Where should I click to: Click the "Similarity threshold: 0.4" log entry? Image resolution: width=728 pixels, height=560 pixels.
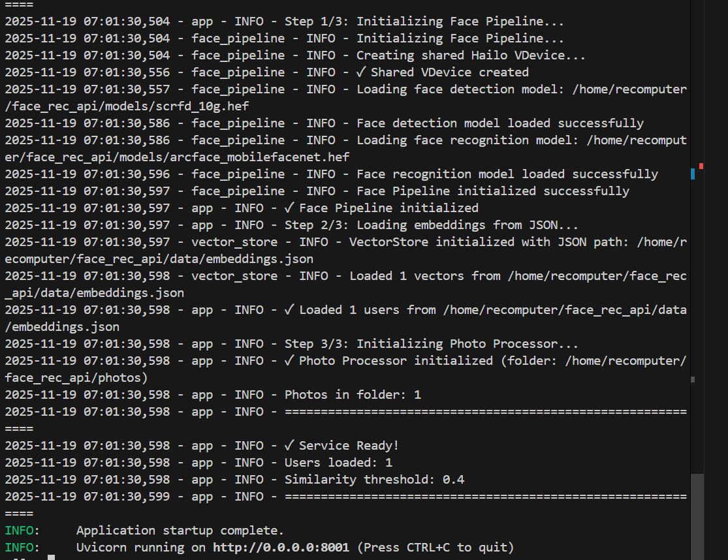pyautogui.click(x=374, y=479)
